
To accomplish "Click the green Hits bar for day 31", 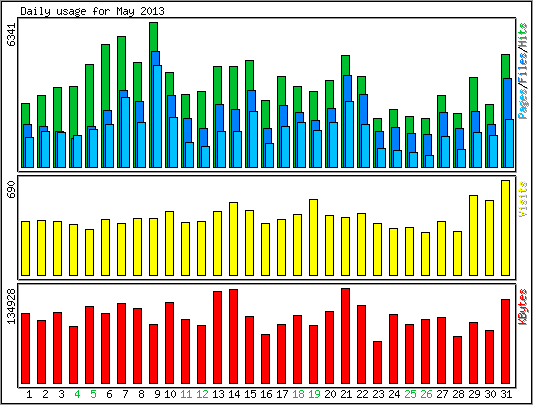I will 505,66.
